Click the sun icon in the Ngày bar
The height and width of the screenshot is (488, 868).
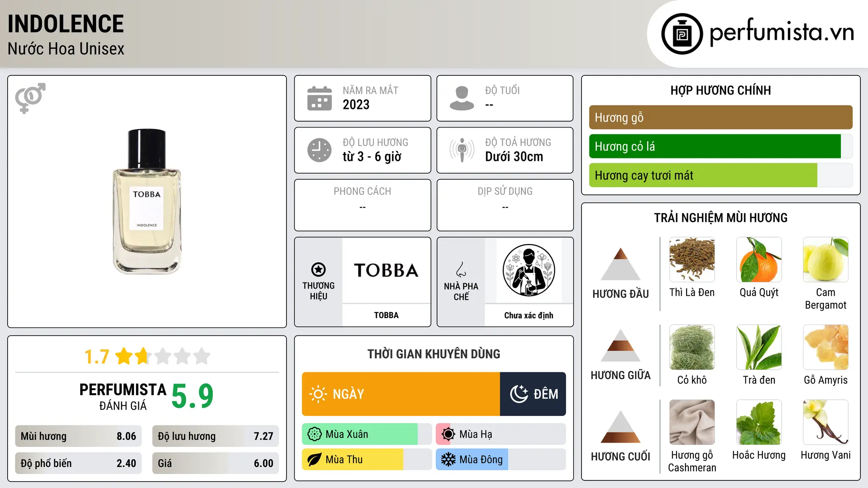coord(318,394)
